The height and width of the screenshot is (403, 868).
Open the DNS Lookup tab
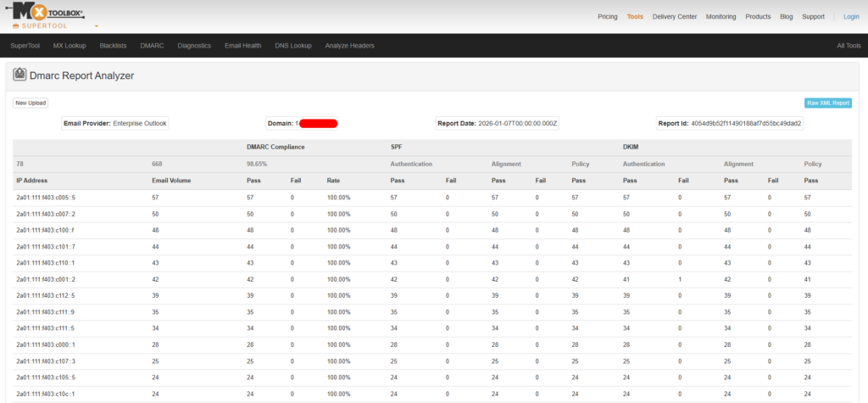[x=293, y=46]
